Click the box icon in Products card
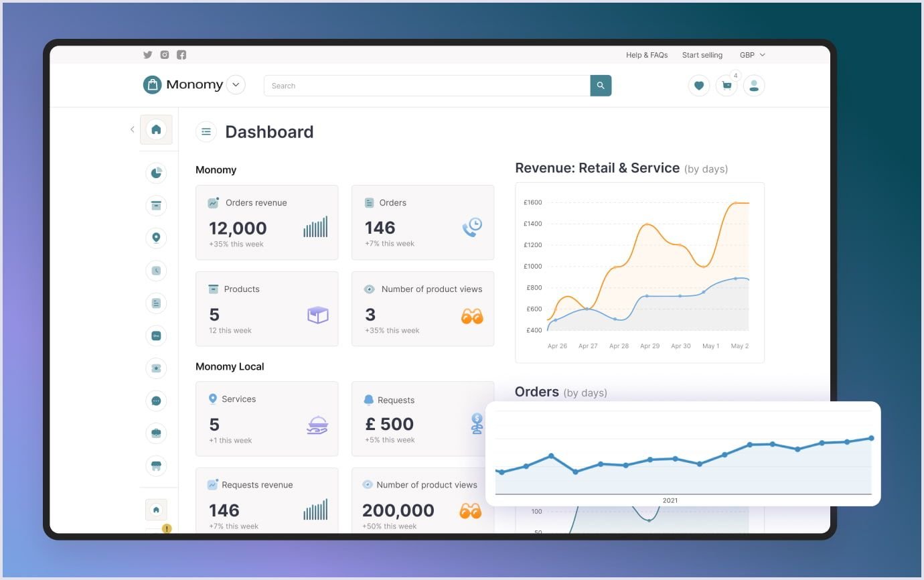The image size is (924, 580). [x=318, y=314]
